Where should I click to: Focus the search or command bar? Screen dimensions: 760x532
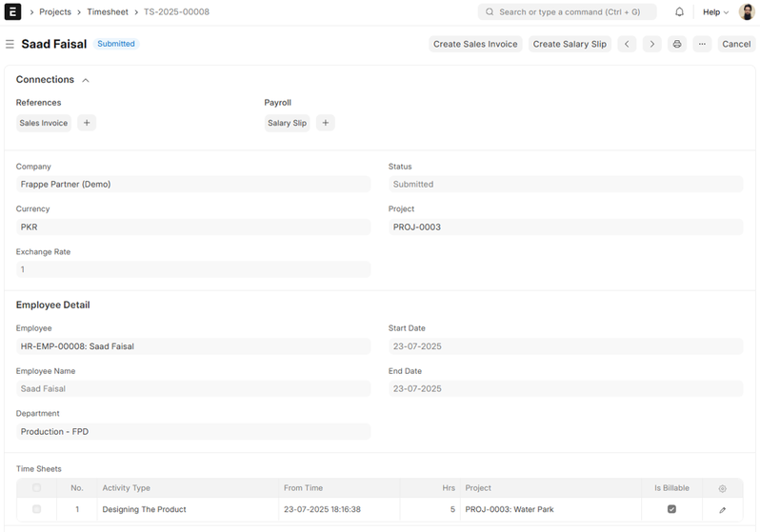(x=568, y=12)
